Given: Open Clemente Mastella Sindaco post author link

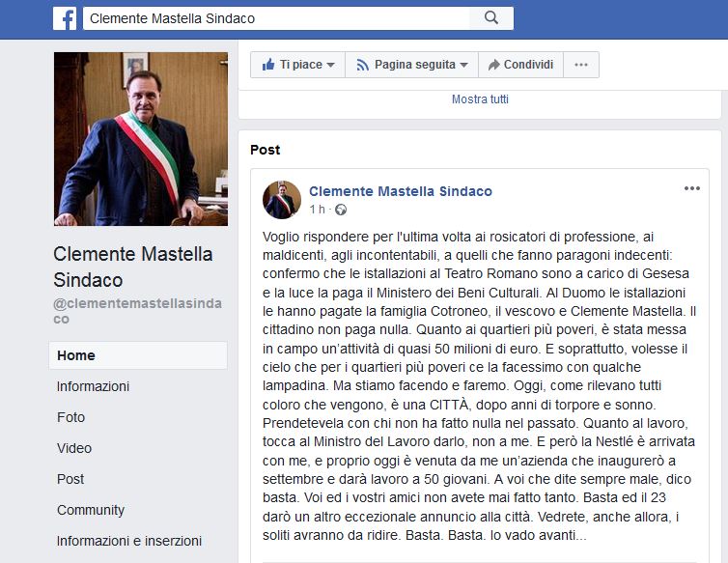Looking at the screenshot, I should coord(400,191).
